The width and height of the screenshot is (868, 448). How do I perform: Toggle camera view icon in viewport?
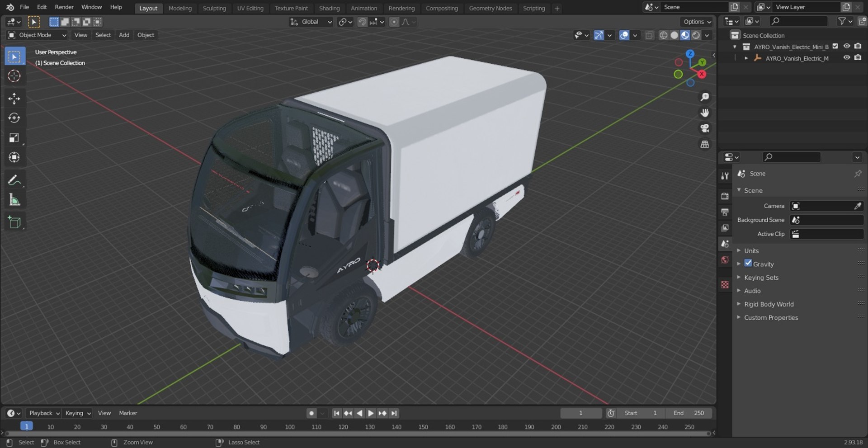(704, 128)
